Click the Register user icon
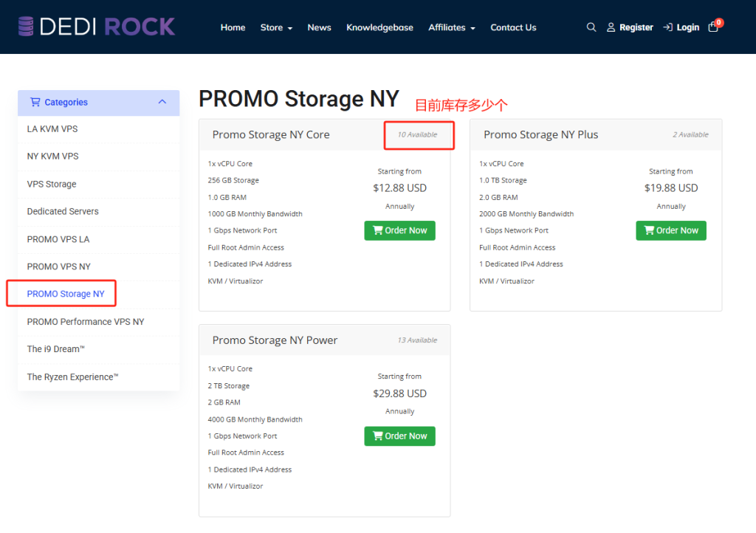Screen dimensions: 756x533 click(611, 27)
